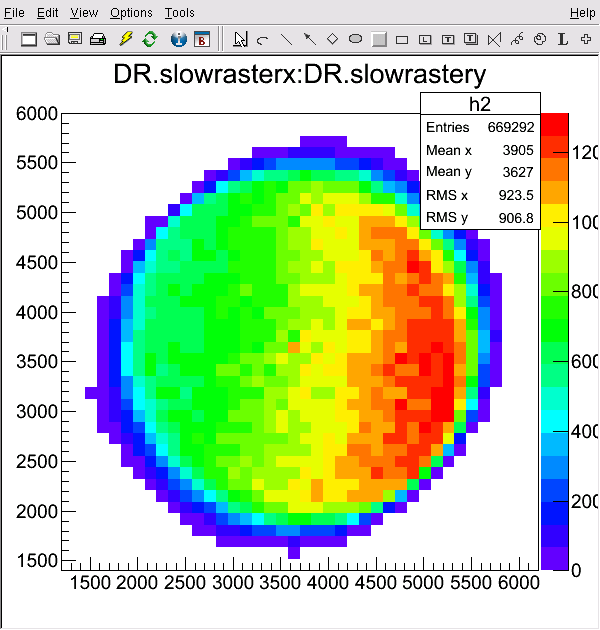Select the Marker plus-sign tool
The height and width of the screenshot is (630, 600).
tap(586, 39)
